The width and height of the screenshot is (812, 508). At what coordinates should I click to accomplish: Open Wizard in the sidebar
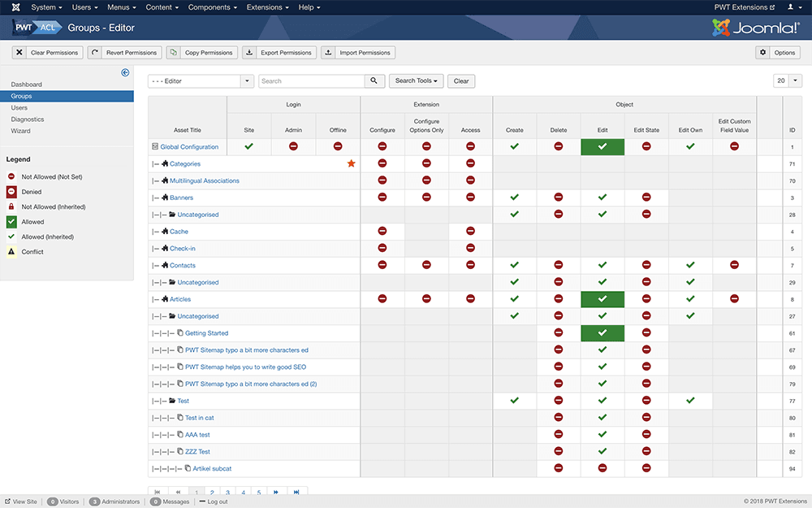(21, 131)
